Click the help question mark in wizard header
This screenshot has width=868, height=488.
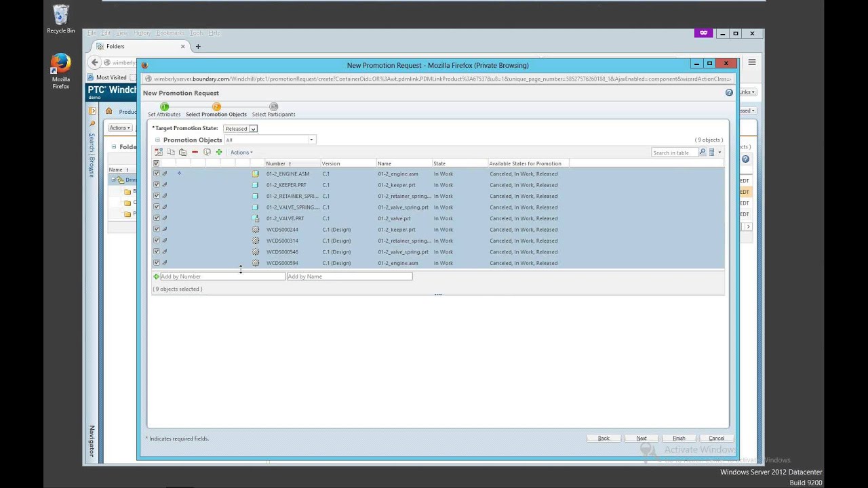point(729,93)
